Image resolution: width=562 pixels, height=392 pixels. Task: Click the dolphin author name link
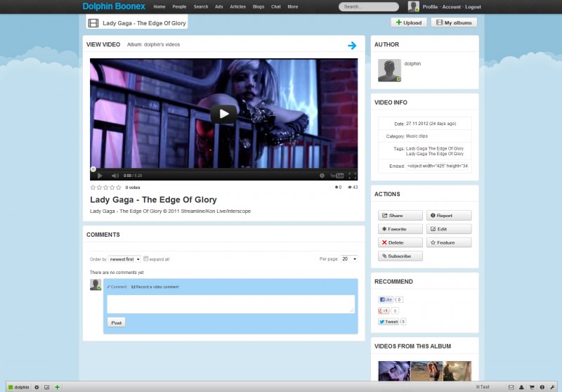pyautogui.click(x=412, y=64)
